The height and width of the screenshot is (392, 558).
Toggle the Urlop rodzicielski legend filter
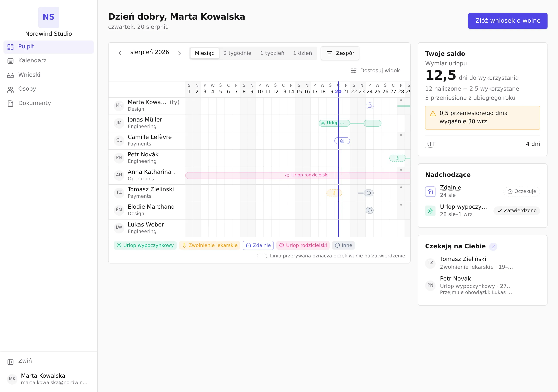pos(303,245)
